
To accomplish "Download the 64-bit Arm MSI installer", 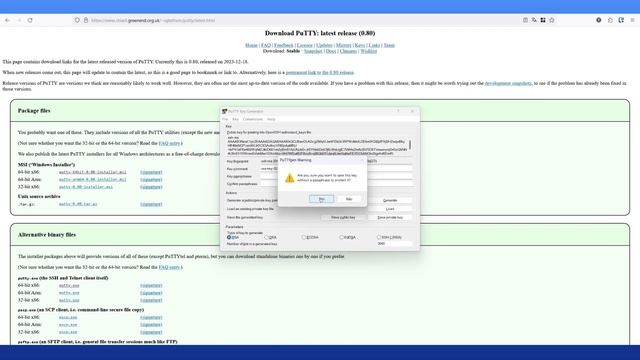I will (93, 180).
